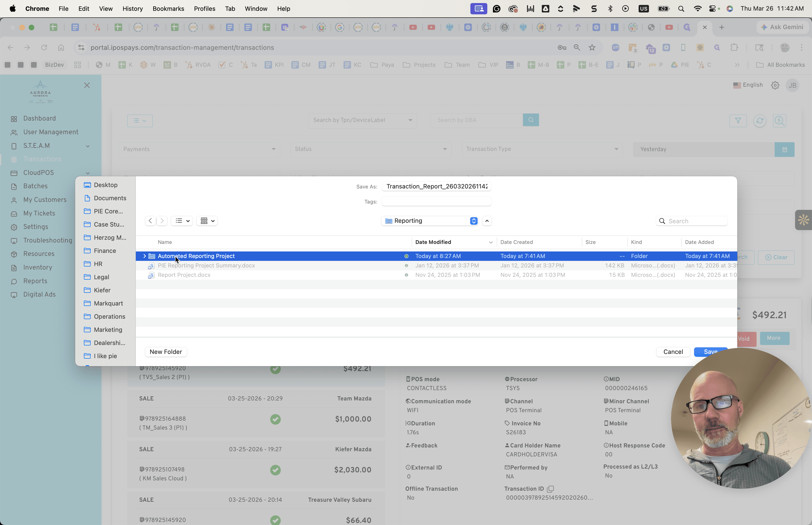The image size is (812, 525).
Task: Open the Wi-Fi status menu
Action: coord(698,8)
